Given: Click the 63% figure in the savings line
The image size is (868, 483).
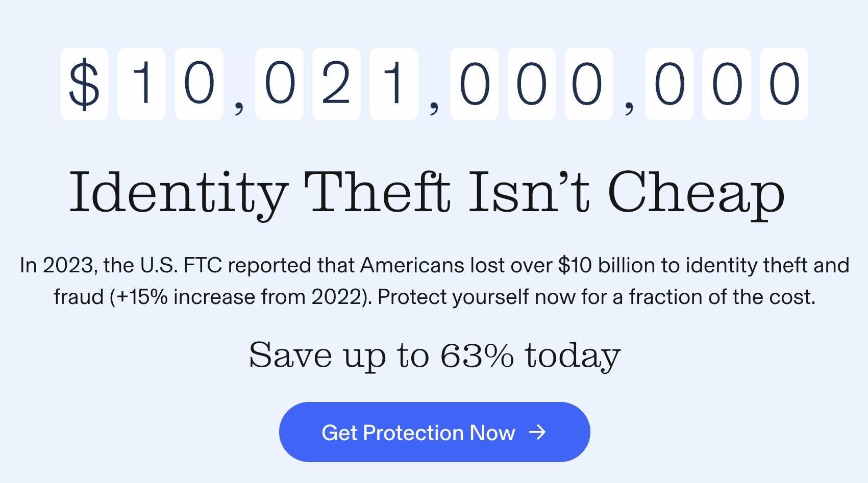Looking at the screenshot, I should point(477,355).
